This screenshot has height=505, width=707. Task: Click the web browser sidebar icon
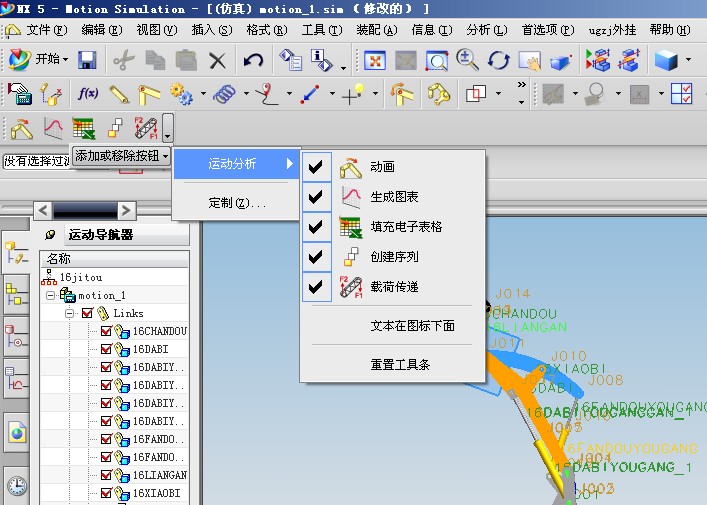tap(17, 432)
